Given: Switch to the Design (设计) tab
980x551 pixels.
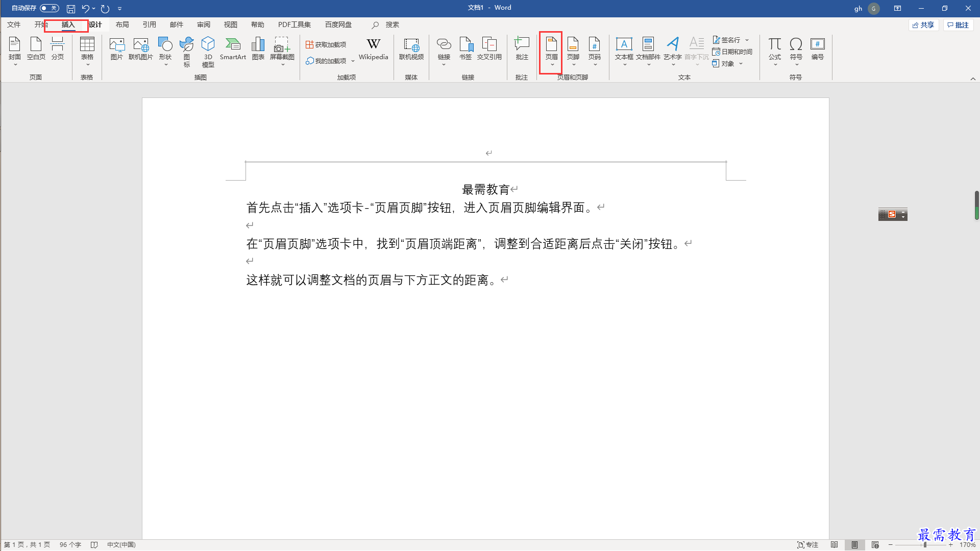Looking at the screenshot, I should coord(95,24).
